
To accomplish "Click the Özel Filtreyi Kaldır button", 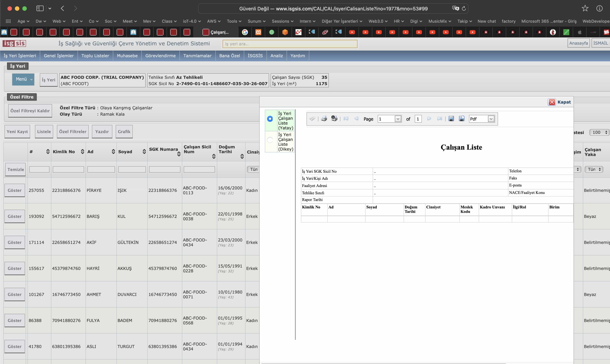I will pos(30,111).
